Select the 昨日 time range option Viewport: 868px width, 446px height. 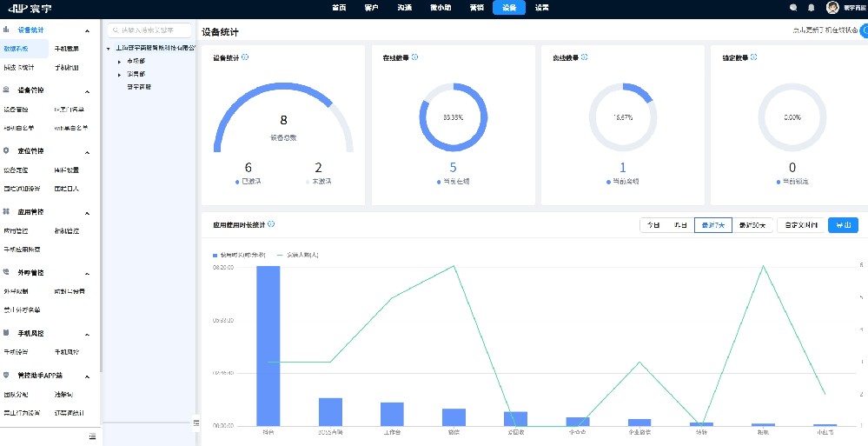pos(681,225)
